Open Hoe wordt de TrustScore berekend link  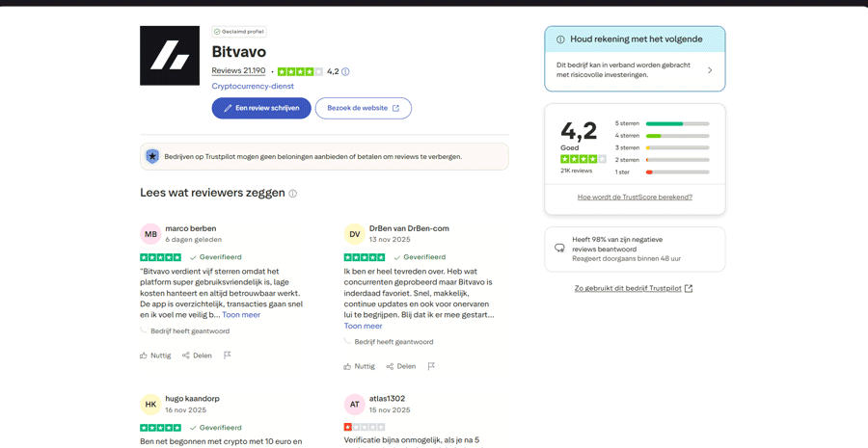tap(635, 197)
